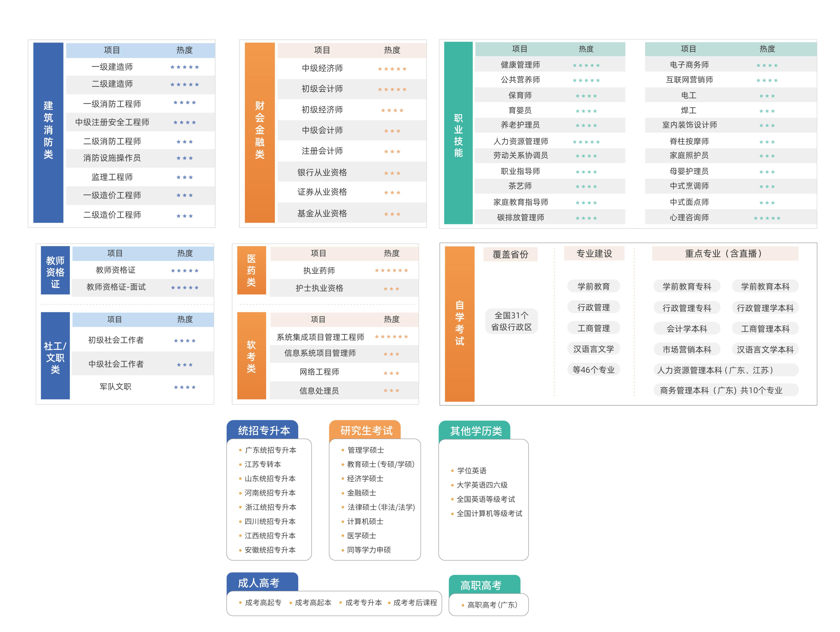Click the orange stars next to 中级经济师
840x632 pixels.
[392, 69]
